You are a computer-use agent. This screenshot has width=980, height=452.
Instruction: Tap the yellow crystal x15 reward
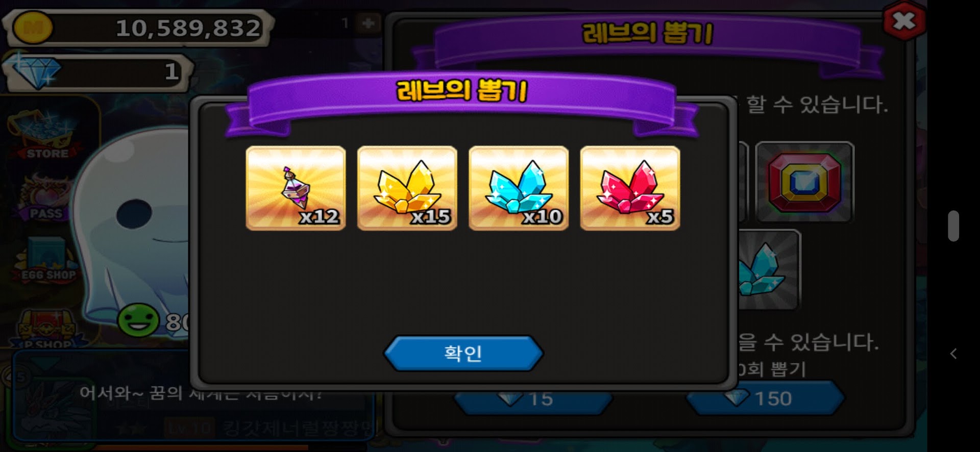point(407,188)
